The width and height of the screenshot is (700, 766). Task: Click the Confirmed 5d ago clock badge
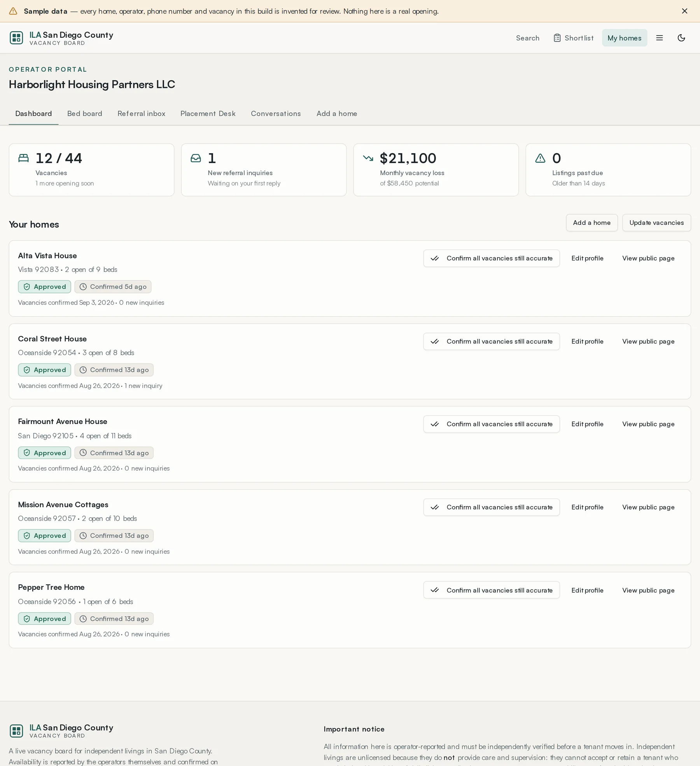coord(113,287)
